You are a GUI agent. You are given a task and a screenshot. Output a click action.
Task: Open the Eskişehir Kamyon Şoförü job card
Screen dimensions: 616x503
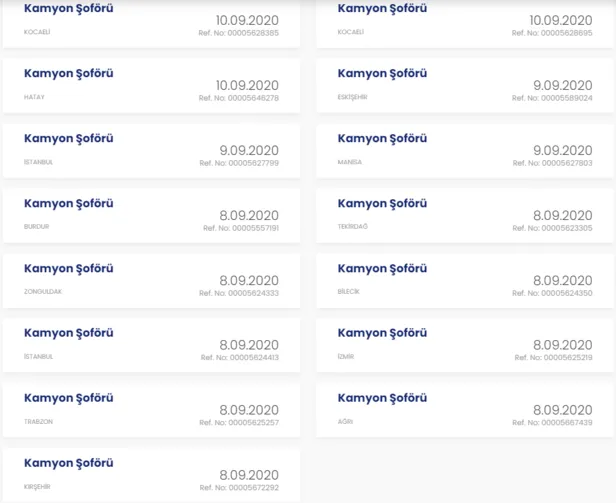coord(382,74)
